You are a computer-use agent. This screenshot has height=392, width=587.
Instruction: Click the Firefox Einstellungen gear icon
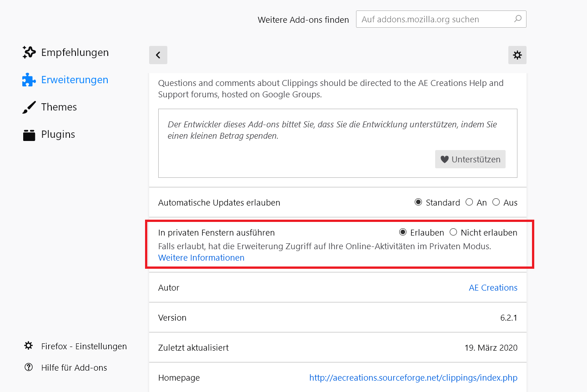[29, 346]
